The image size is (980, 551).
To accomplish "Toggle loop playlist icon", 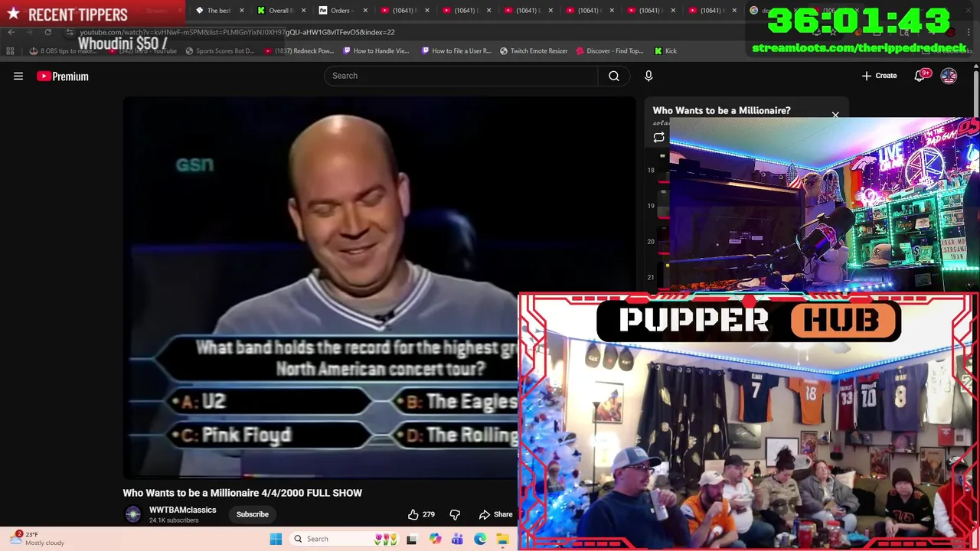I will coord(658,138).
